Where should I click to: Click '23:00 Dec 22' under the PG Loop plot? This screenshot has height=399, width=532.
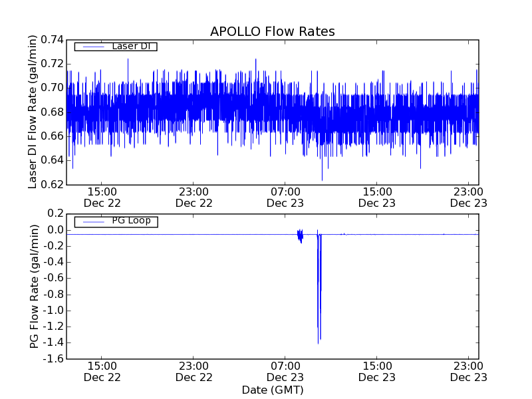[x=194, y=372]
